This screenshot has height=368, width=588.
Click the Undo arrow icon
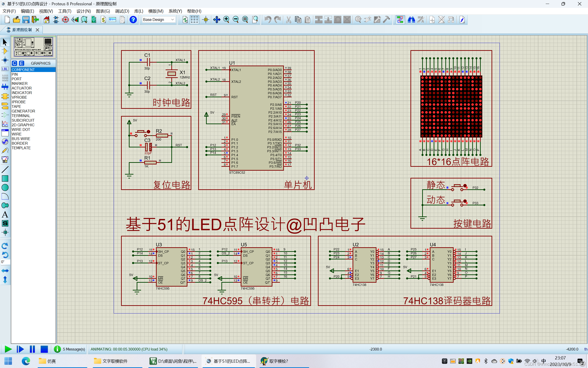268,20
